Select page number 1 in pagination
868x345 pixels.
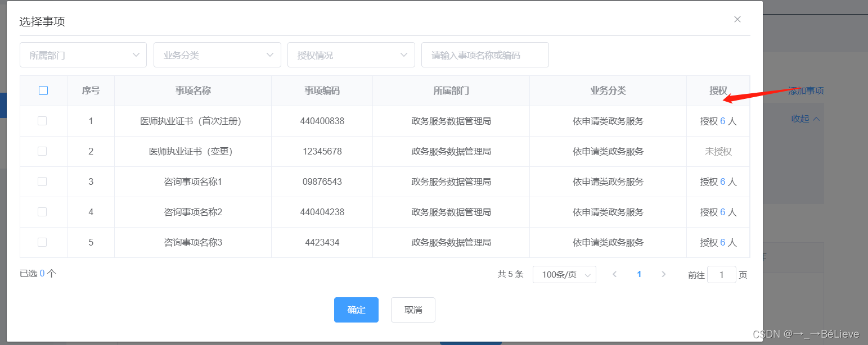639,274
